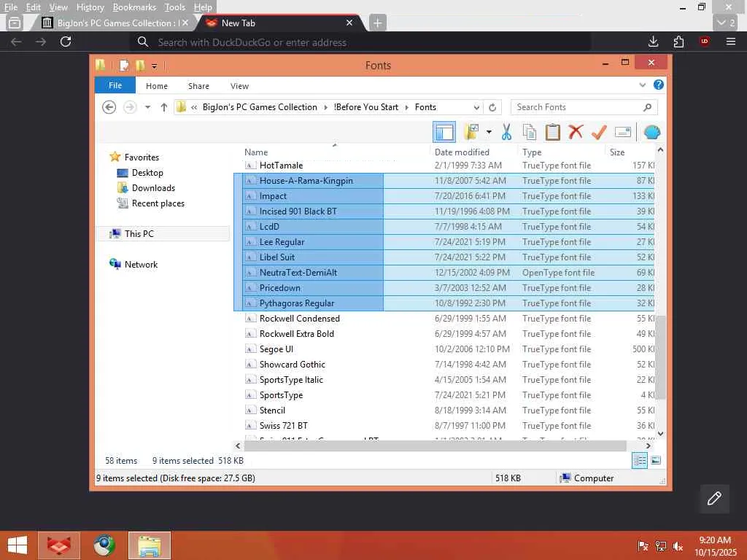Click the new folder toolbar icon
Image resolution: width=747 pixels, height=560 pixels.
coord(472,132)
